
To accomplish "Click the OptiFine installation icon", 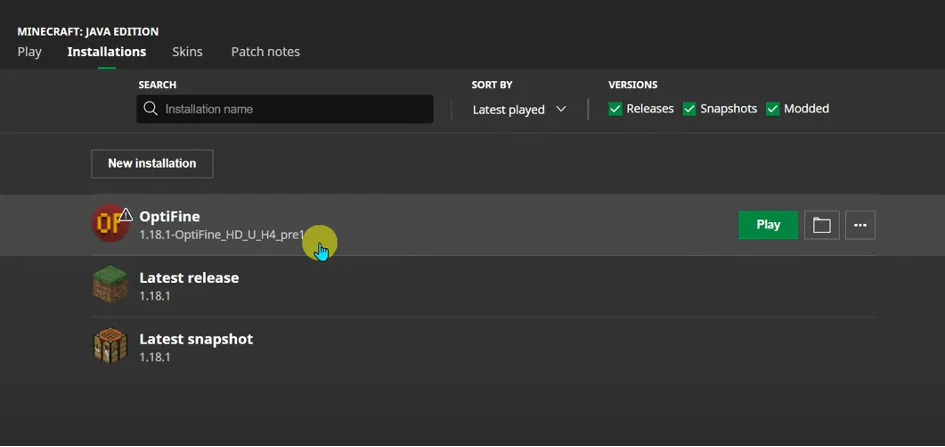I will (x=109, y=224).
